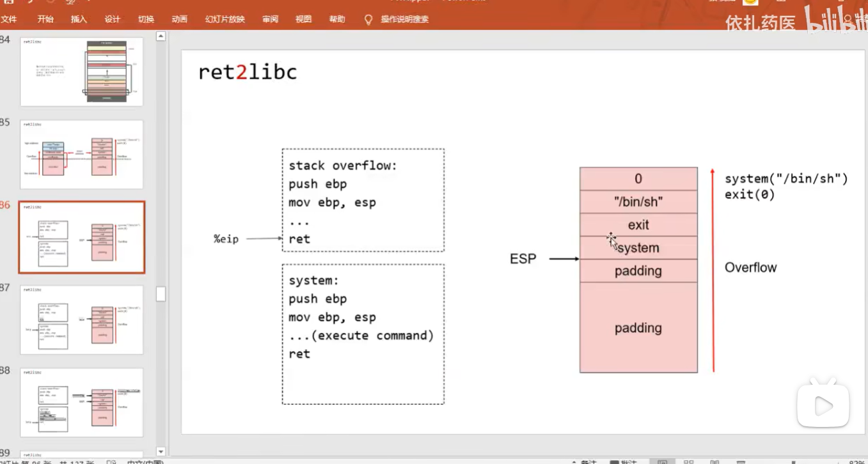Click the "exit" stack cell

pyautogui.click(x=638, y=225)
